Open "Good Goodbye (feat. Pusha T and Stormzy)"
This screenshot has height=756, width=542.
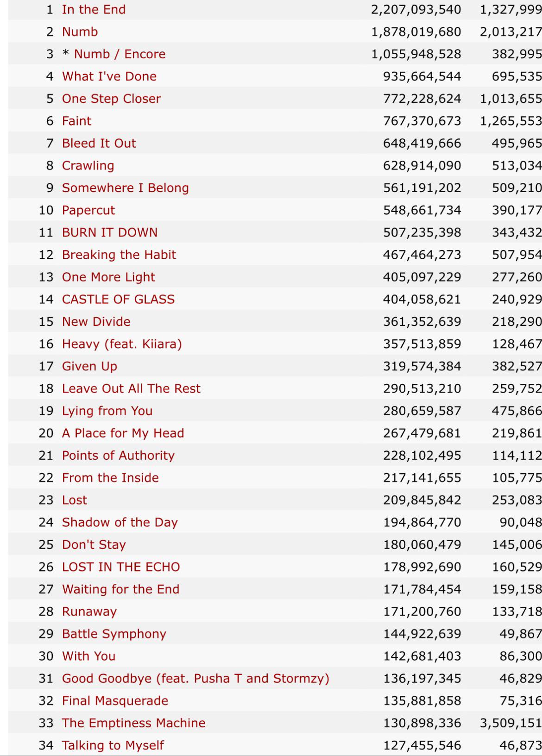point(195,678)
